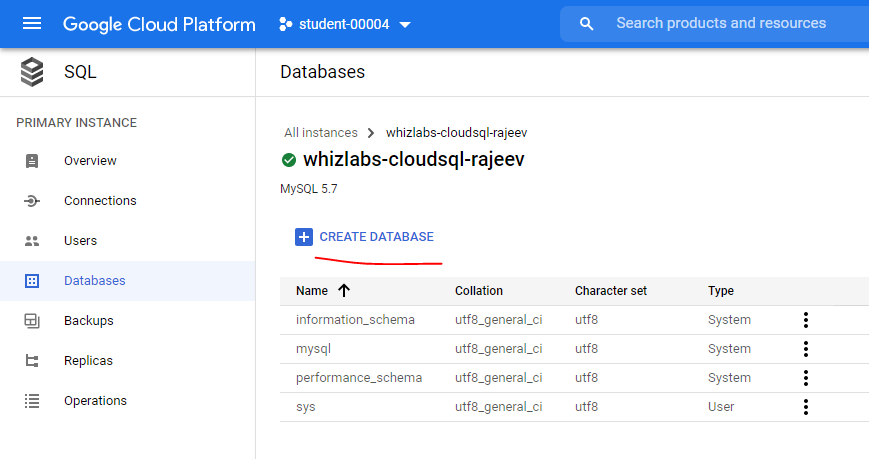This screenshot has height=459, width=869.
Task: Sort by the Name column header
Action: pos(312,291)
